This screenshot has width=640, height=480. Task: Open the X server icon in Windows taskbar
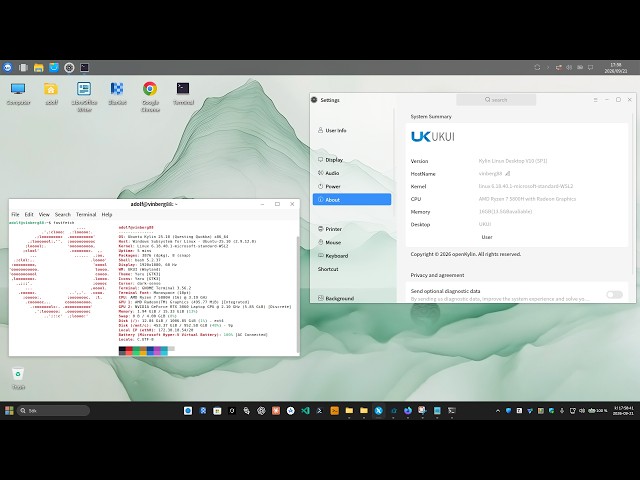click(x=378, y=411)
